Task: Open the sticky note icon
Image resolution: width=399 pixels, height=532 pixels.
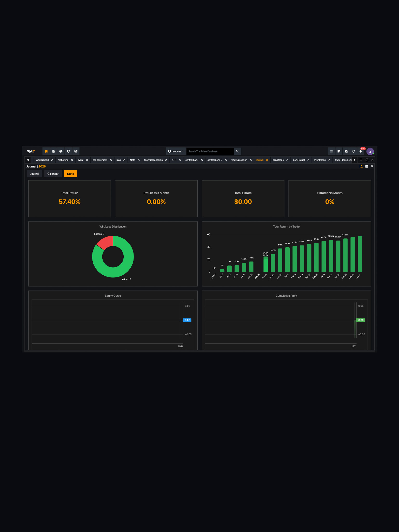Action: (x=339, y=151)
